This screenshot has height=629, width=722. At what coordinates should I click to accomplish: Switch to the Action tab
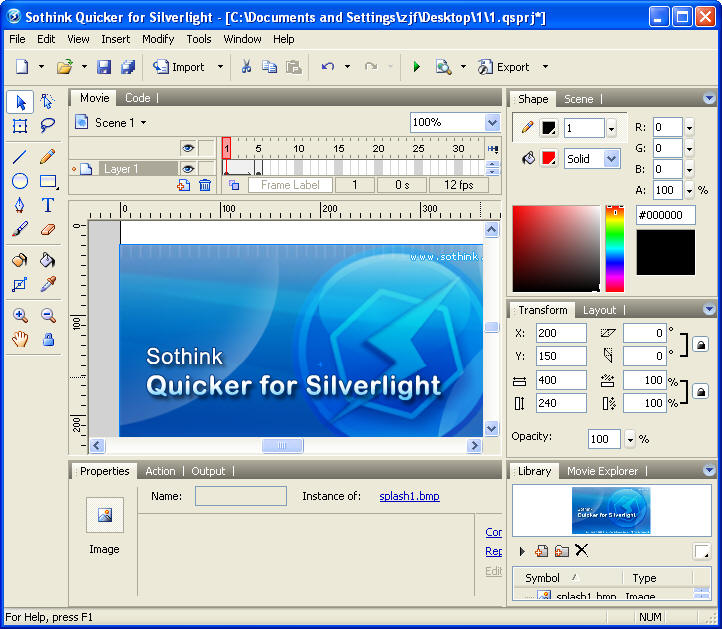160,471
